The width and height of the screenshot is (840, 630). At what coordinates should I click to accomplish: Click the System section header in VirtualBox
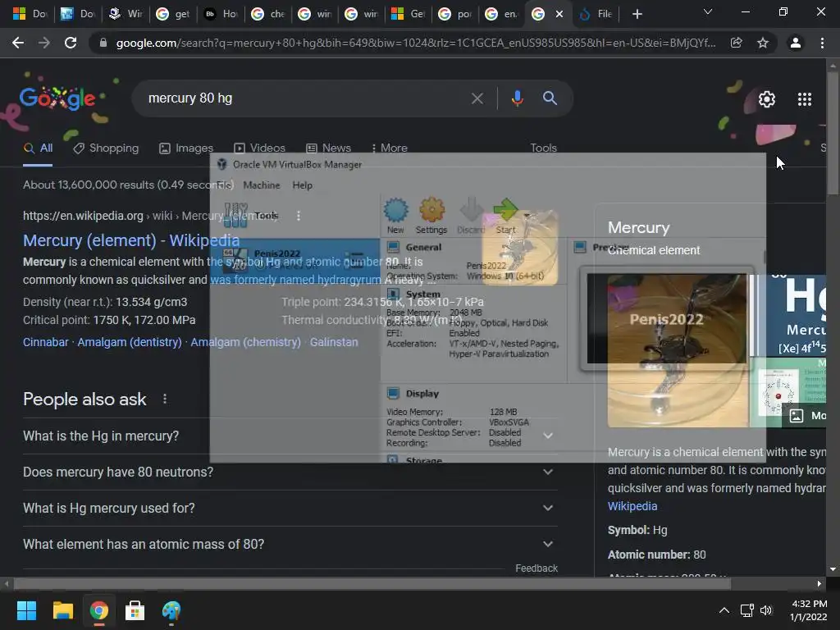coord(422,294)
